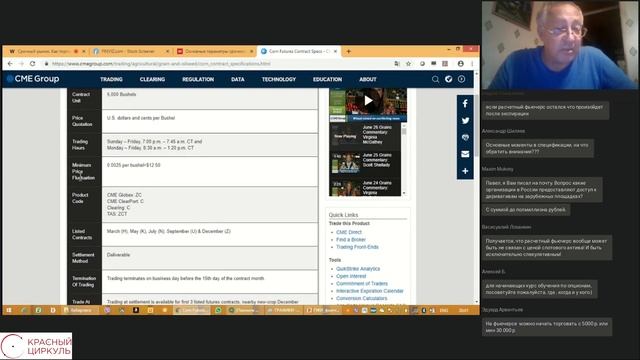The height and width of the screenshot is (360, 640).
Task: Open the REGULATION menu
Action: pos(198,80)
